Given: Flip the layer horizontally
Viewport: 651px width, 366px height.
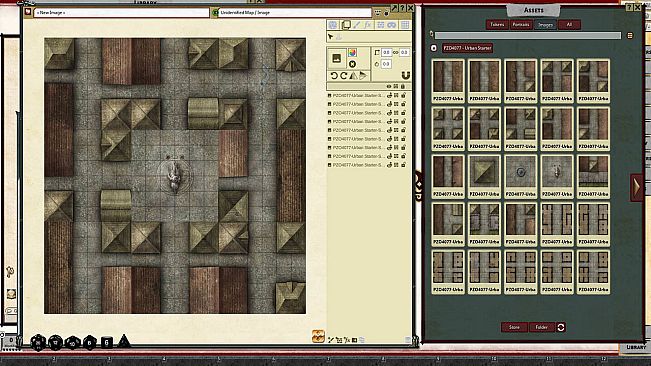Looking at the screenshot, I should (x=353, y=76).
